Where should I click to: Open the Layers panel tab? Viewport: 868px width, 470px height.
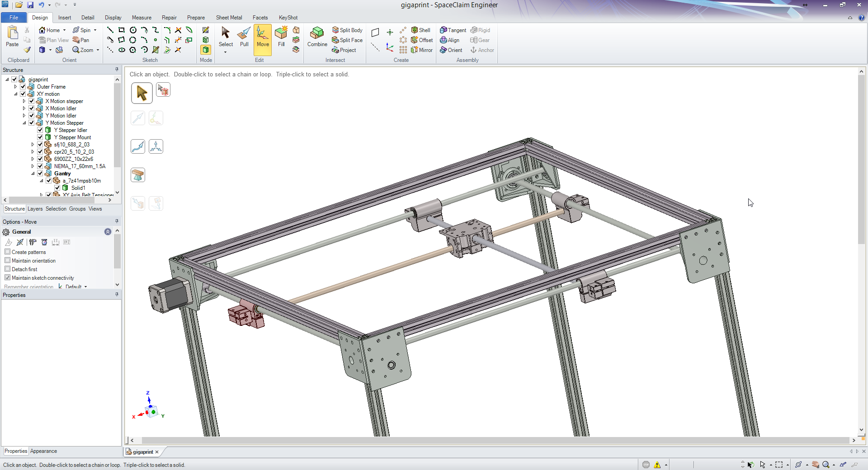[x=35, y=209]
